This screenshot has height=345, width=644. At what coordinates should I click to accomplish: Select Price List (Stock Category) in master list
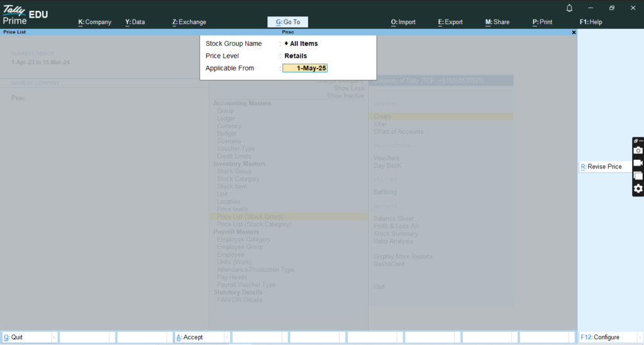click(x=254, y=225)
